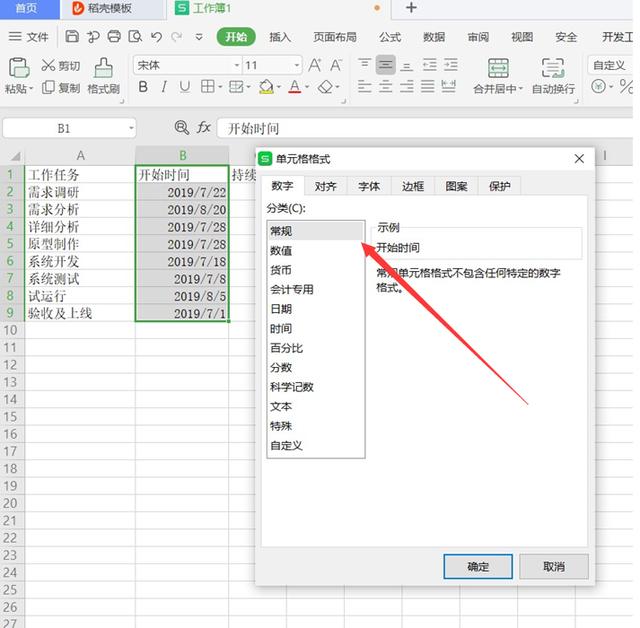Click the Clear eraser icon
This screenshot has height=628, width=640.
click(325, 87)
